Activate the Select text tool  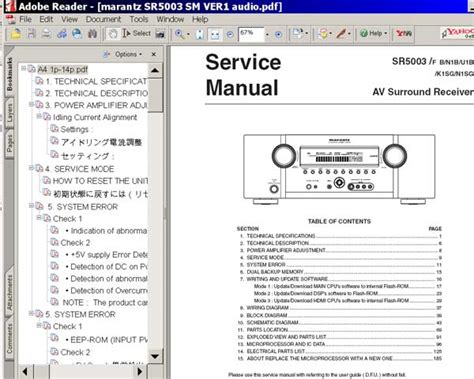point(136,33)
